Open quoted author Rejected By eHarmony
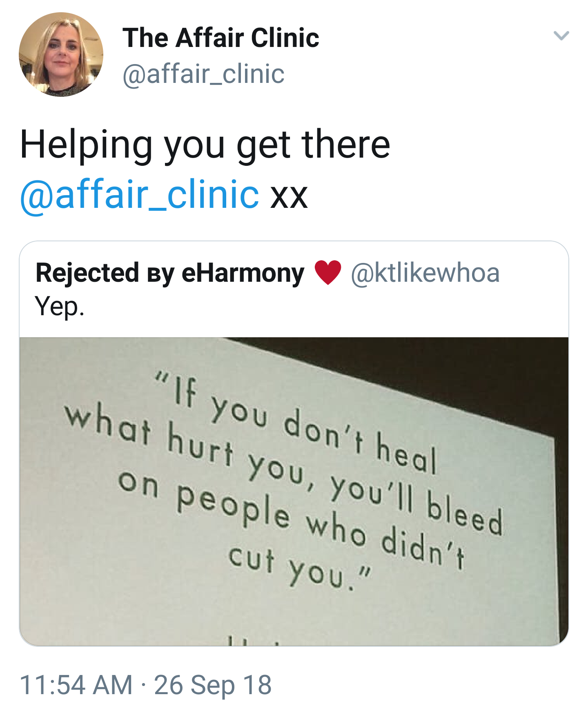The width and height of the screenshot is (588, 706). click(x=169, y=273)
